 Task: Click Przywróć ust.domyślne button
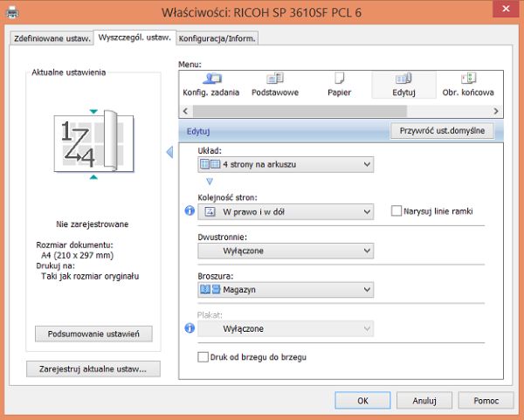pos(442,131)
